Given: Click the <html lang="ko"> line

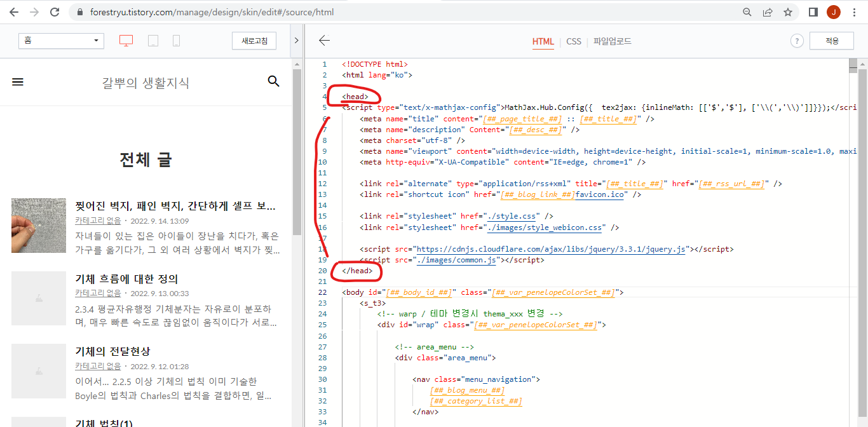Looking at the screenshot, I should coord(377,75).
